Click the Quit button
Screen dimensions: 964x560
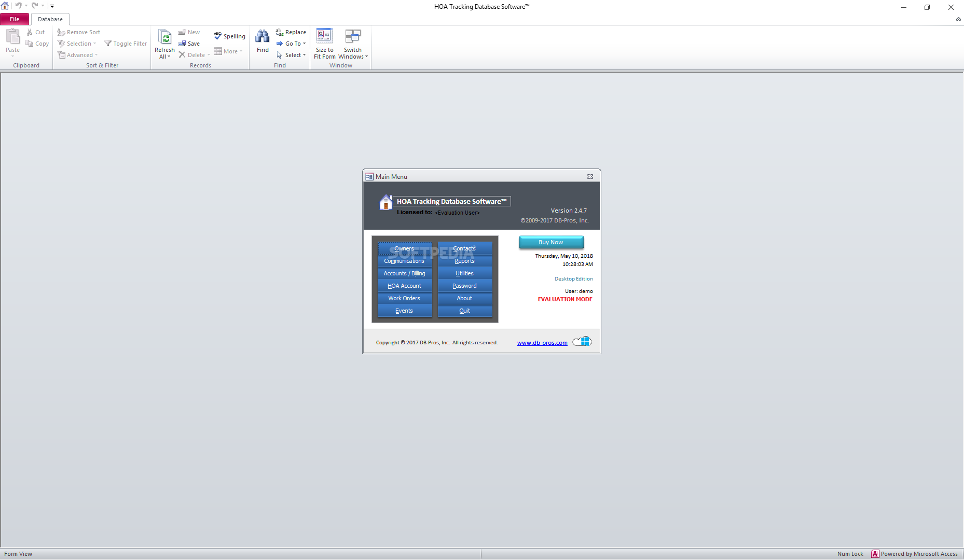coord(464,311)
